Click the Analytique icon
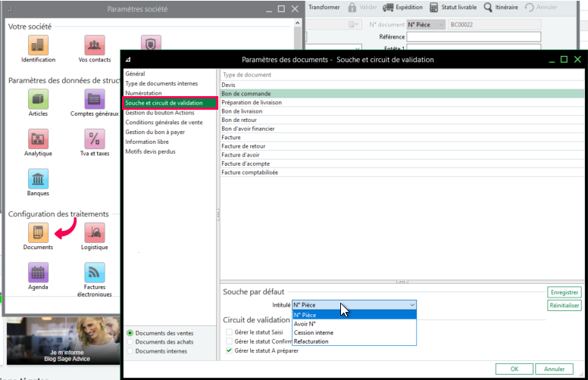Screen dimensions: 588x380 [38, 139]
